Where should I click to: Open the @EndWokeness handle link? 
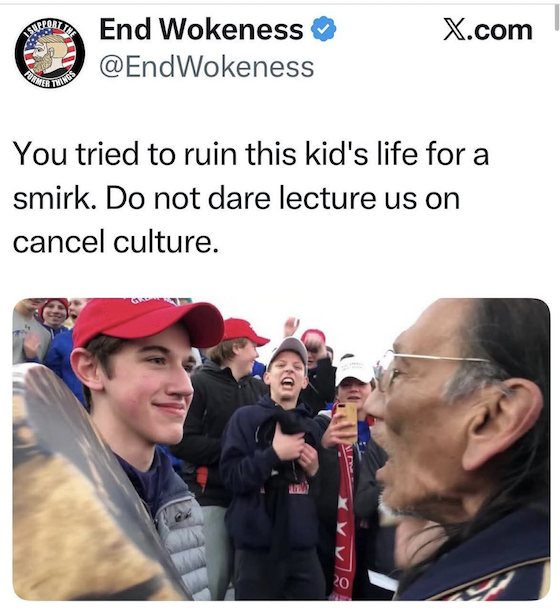(x=207, y=67)
